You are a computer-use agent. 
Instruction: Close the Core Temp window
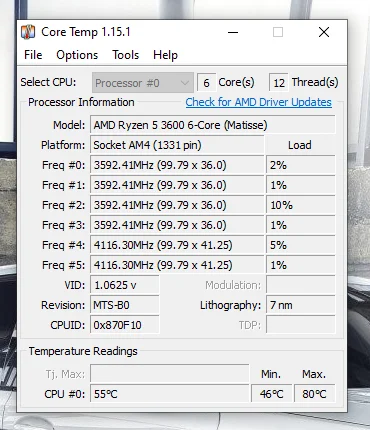324,32
